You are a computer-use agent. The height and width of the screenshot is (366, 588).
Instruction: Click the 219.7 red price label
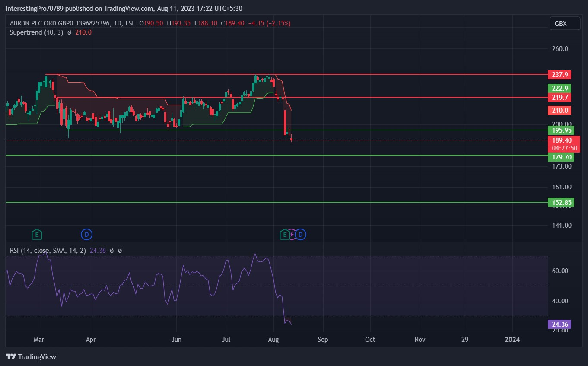(559, 98)
